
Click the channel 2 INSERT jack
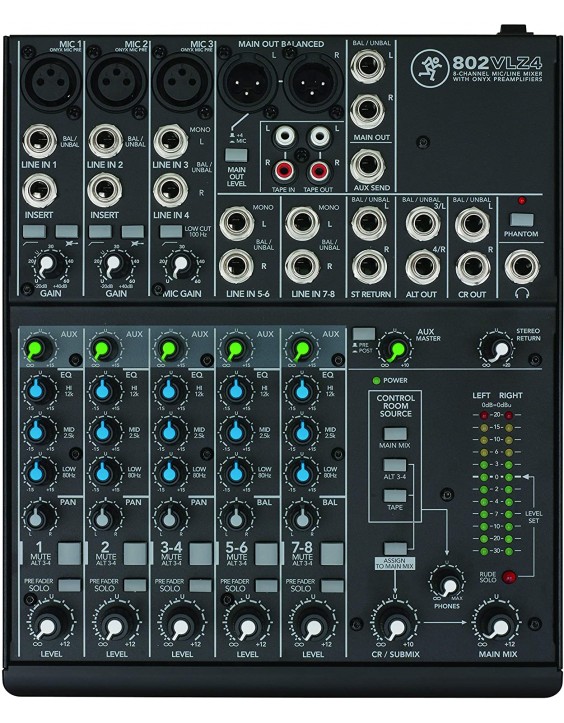point(106,191)
